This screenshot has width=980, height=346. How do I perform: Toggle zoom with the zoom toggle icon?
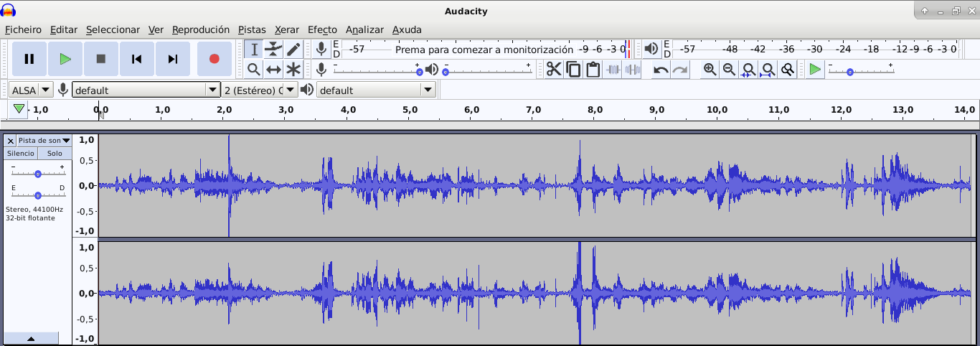point(787,69)
